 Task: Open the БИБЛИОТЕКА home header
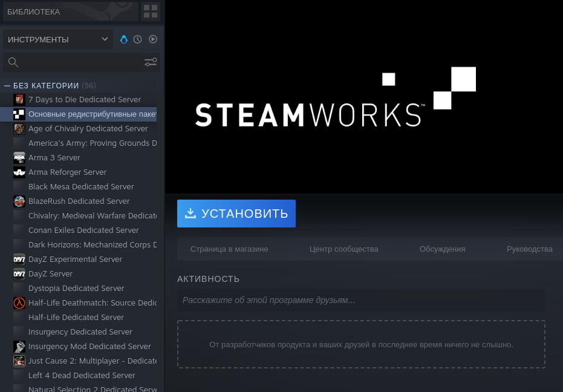(x=70, y=11)
